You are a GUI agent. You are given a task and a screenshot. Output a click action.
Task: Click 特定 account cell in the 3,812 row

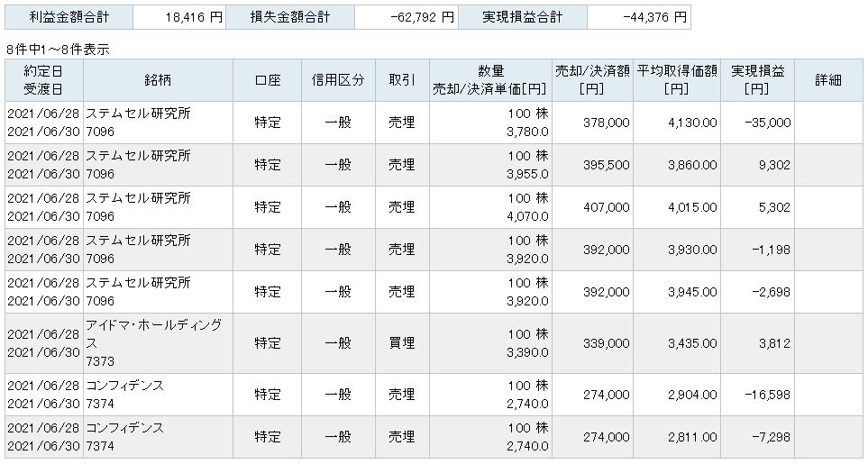point(268,343)
